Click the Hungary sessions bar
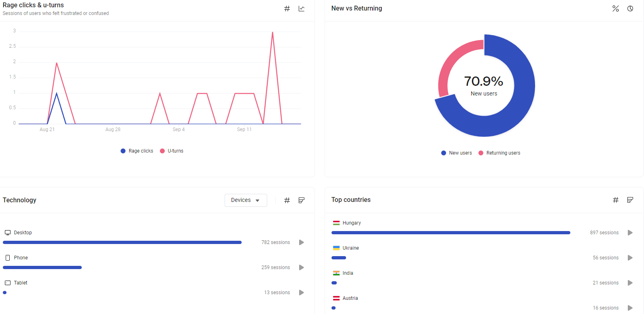644x314 pixels. (451, 233)
